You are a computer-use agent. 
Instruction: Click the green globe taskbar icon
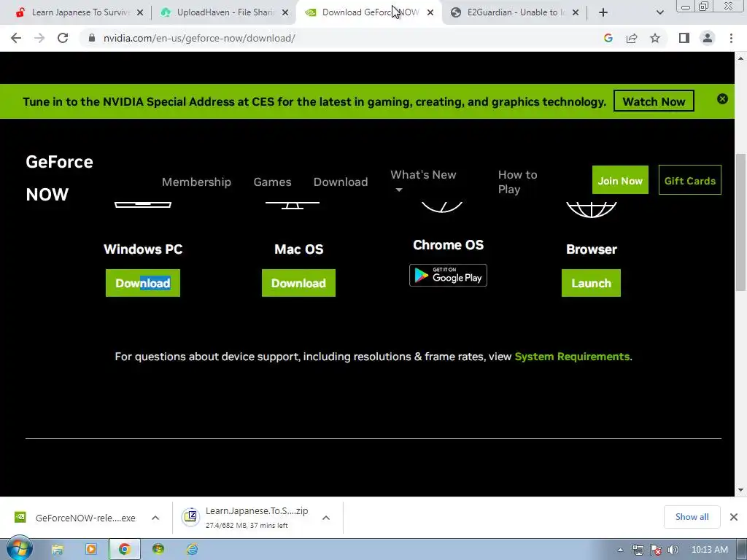point(158,550)
